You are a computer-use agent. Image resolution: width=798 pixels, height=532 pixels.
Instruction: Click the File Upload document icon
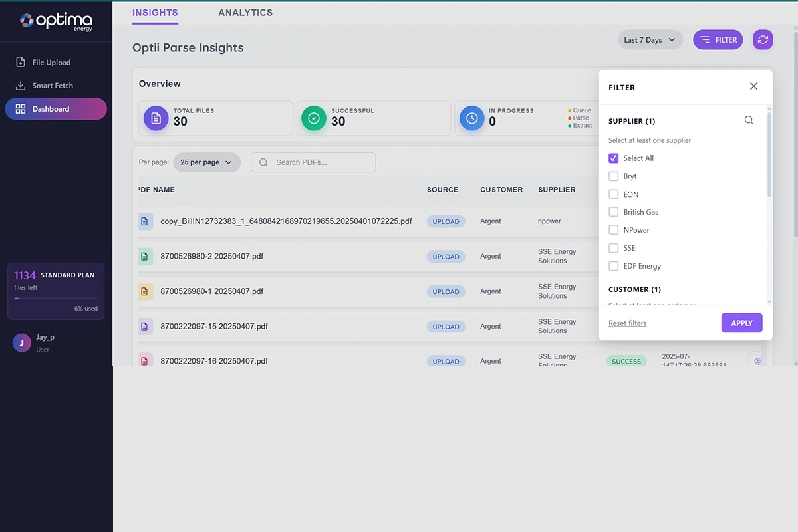(x=21, y=62)
